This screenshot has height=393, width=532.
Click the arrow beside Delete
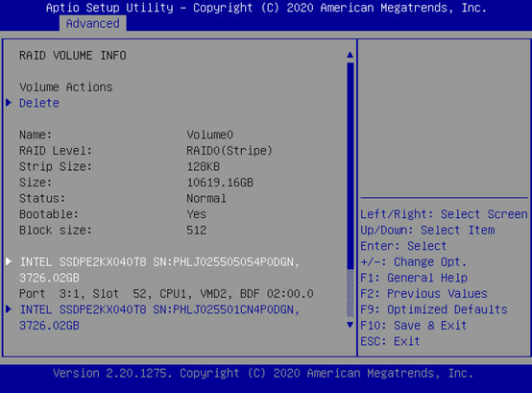[x=9, y=103]
